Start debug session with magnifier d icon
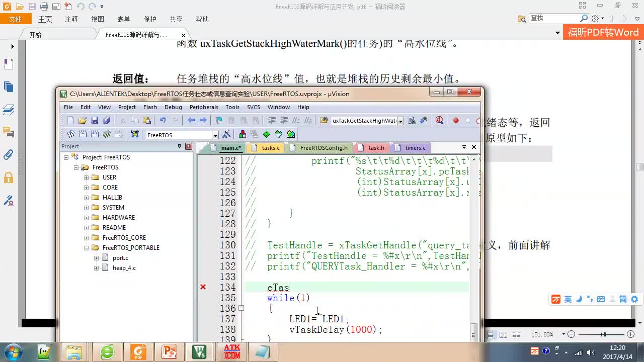 tap(440, 120)
